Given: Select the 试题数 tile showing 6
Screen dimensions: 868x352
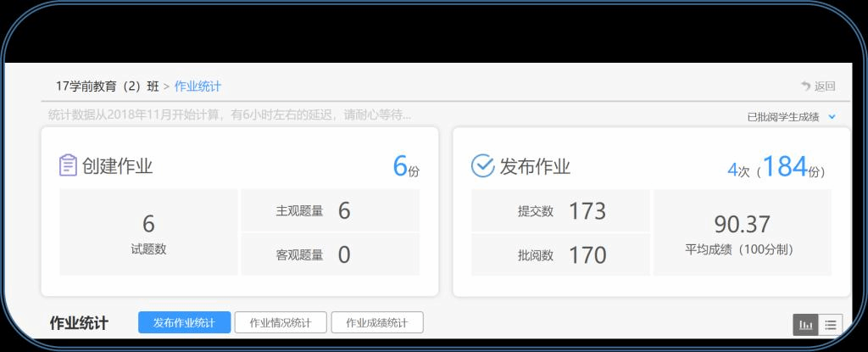Looking at the screenshot, I should (x=148, y=232).
